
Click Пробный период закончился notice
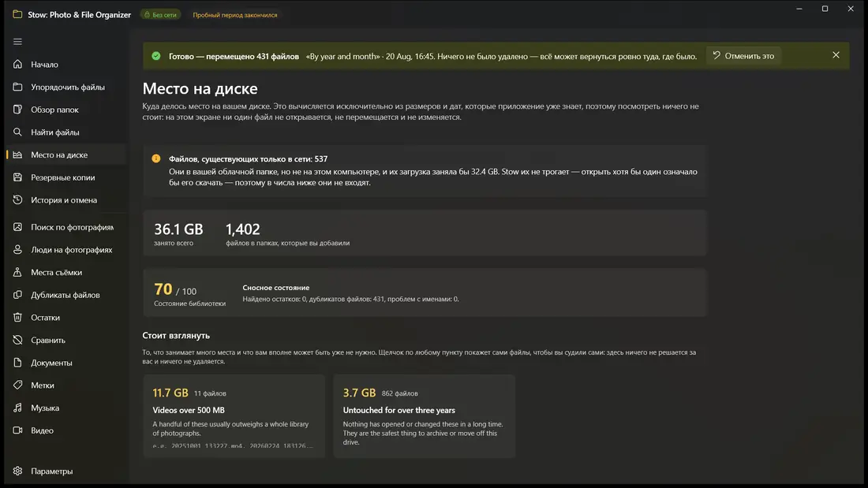(234, 15)
